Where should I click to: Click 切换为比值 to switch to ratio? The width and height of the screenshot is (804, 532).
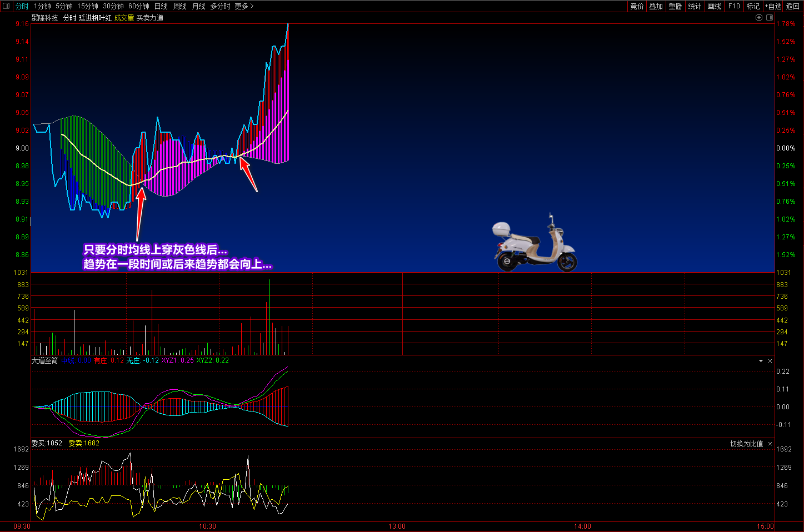(x=746, y=444)
